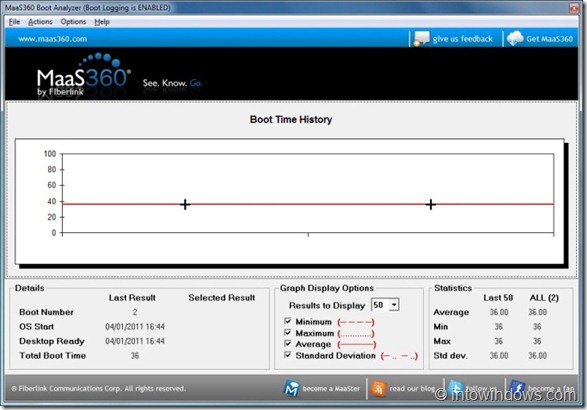Click the Twitter follow us icon

pos(456,388)
